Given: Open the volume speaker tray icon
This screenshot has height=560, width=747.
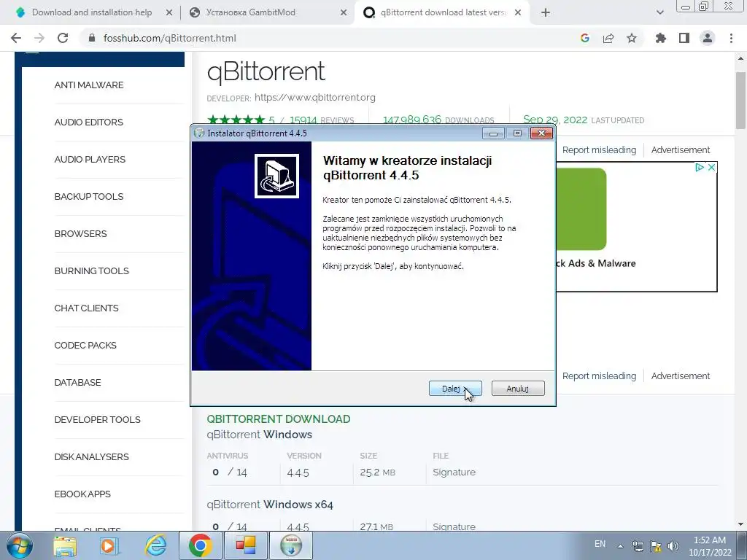Looking at the screenshot, I should coord(673,546).
